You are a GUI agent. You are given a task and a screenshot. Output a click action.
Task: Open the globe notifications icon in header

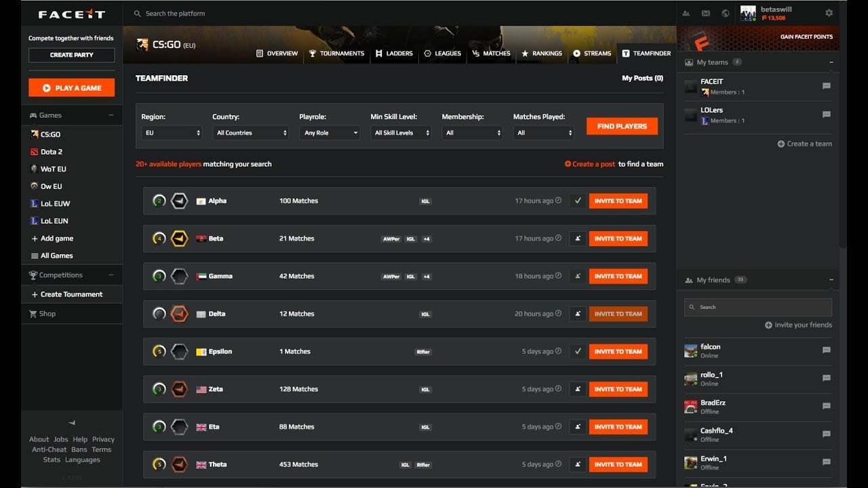pyautogui.click(x=726, y=14)
